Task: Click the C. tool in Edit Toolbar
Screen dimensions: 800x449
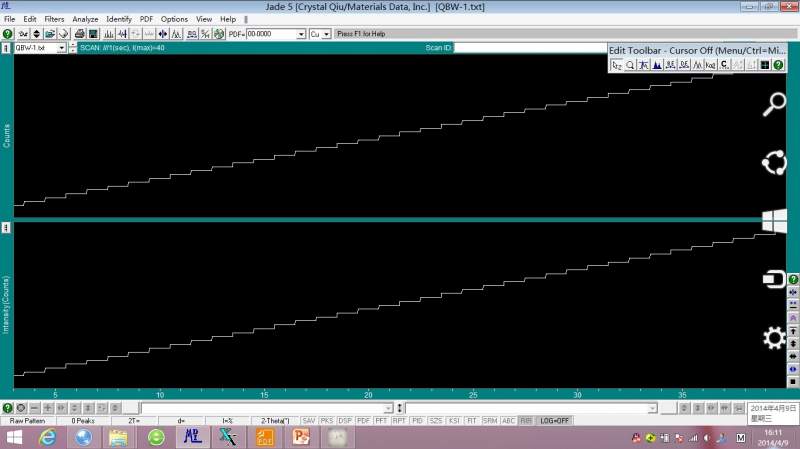Action: coord(724,65)
